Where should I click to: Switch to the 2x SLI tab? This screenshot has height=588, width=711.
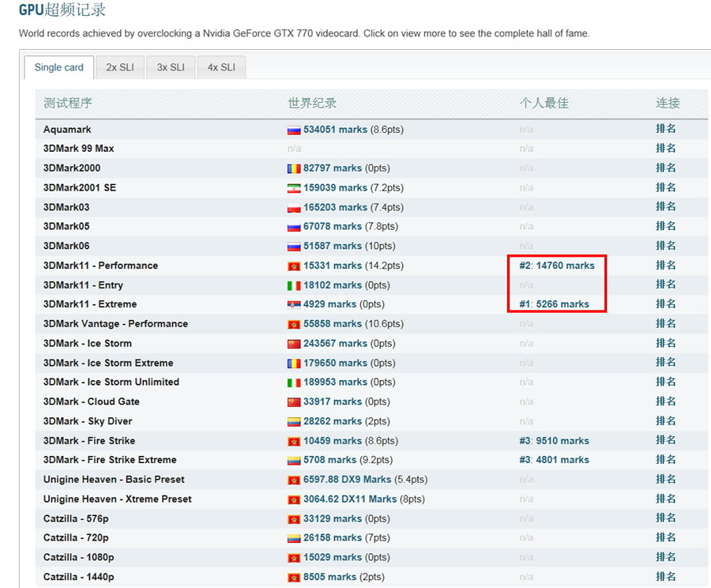[x=120, y=67]
